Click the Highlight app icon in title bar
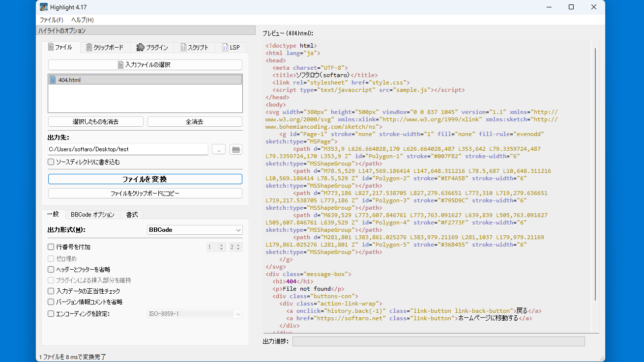This screenshot has height=362, width=644. coord(44,7)
